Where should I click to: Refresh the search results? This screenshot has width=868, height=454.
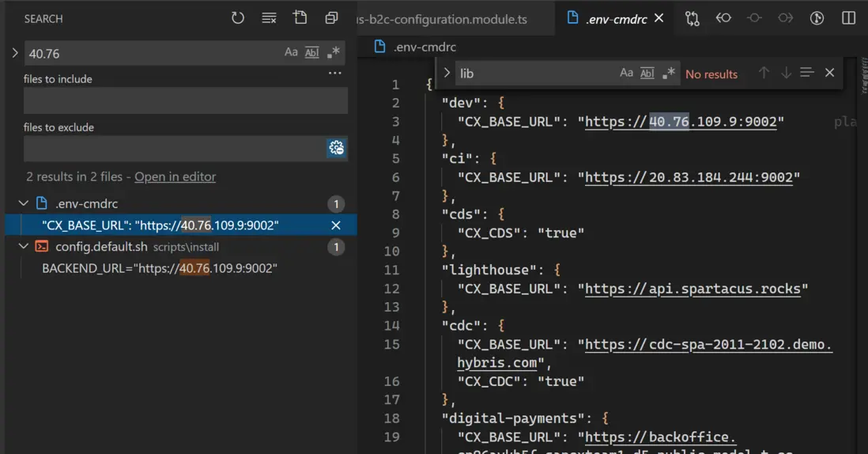coord(237,18)
